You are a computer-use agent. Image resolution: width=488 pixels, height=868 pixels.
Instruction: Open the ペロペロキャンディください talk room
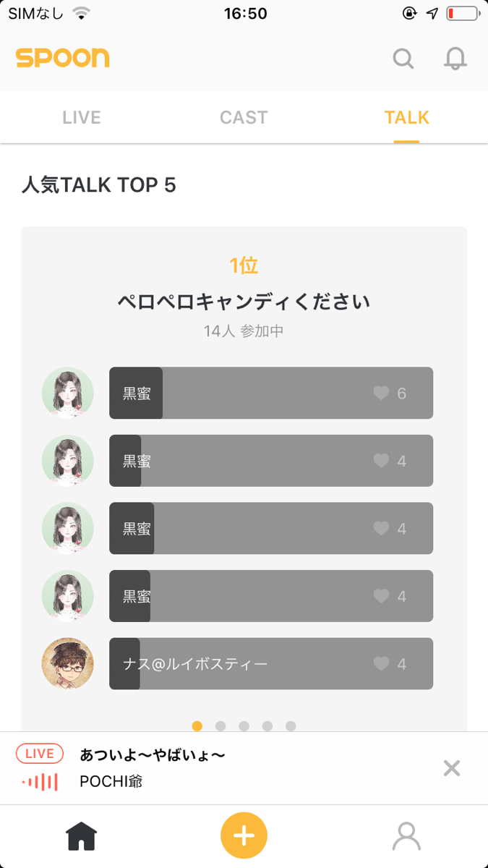(244, 301)
